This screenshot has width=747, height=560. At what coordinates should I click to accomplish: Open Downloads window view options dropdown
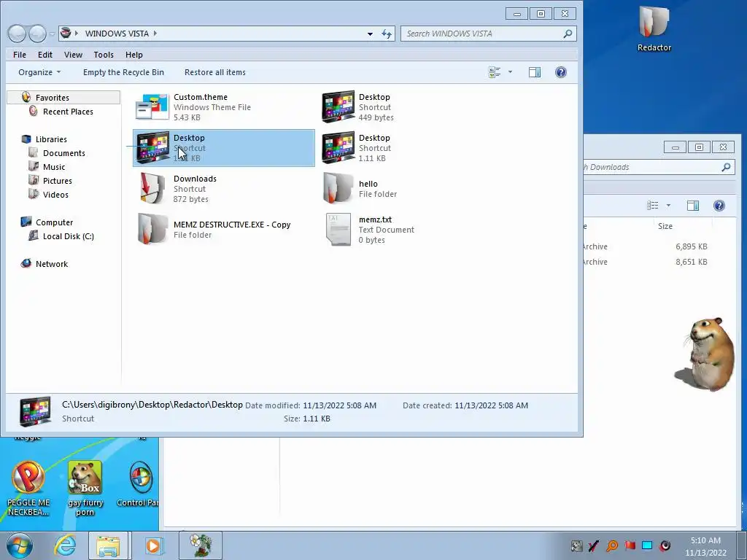668,206
